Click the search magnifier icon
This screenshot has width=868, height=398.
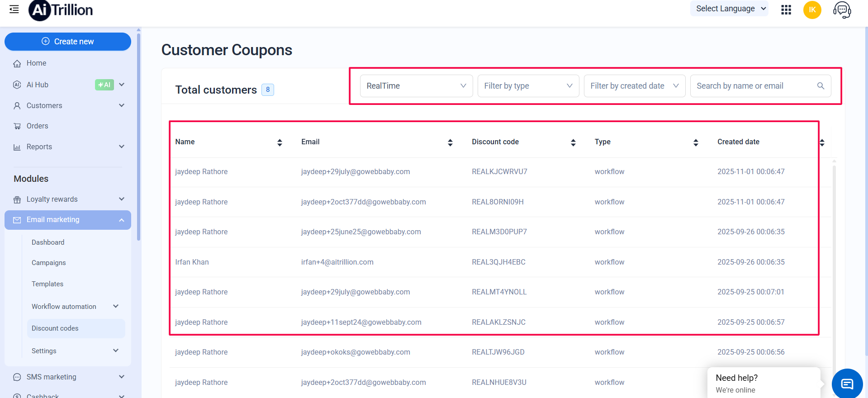point(821,86)
